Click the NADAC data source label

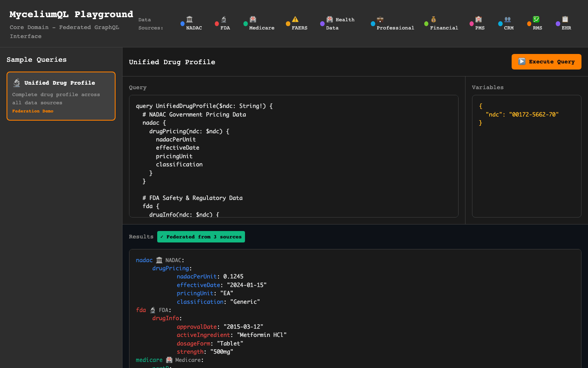coord(194,28)
